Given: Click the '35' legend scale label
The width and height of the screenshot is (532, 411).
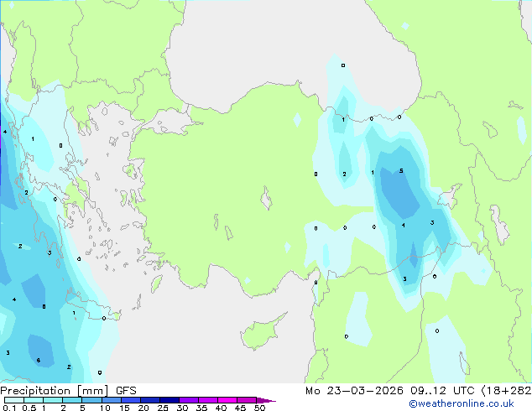Looking at the screenshot, I should click(201, 408).
